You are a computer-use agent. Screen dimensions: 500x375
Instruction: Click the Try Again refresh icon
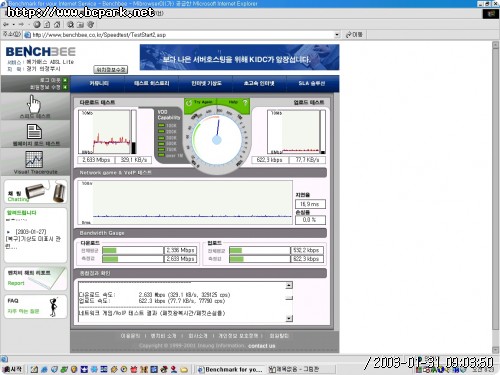click(189, 103)
